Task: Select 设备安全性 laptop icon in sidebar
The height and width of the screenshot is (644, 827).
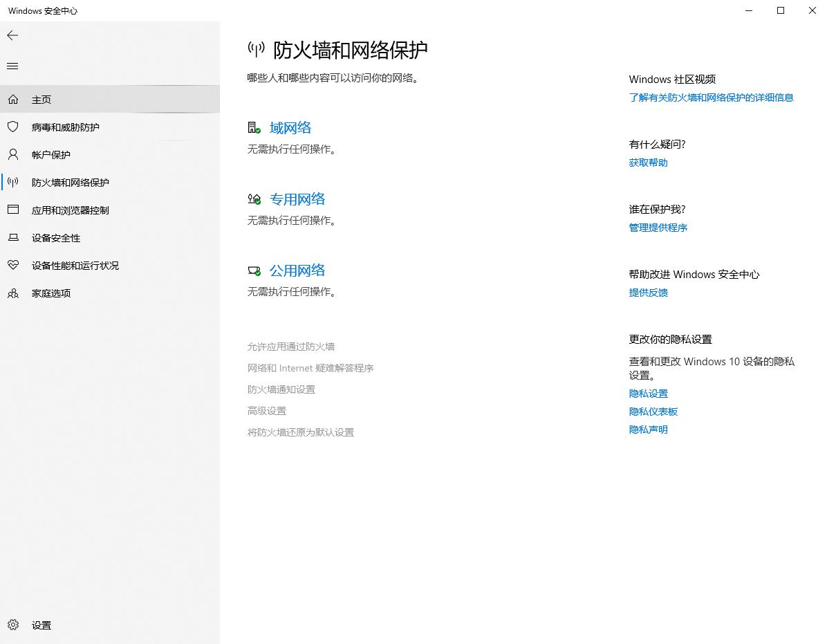Action: (x=14, y=237)
